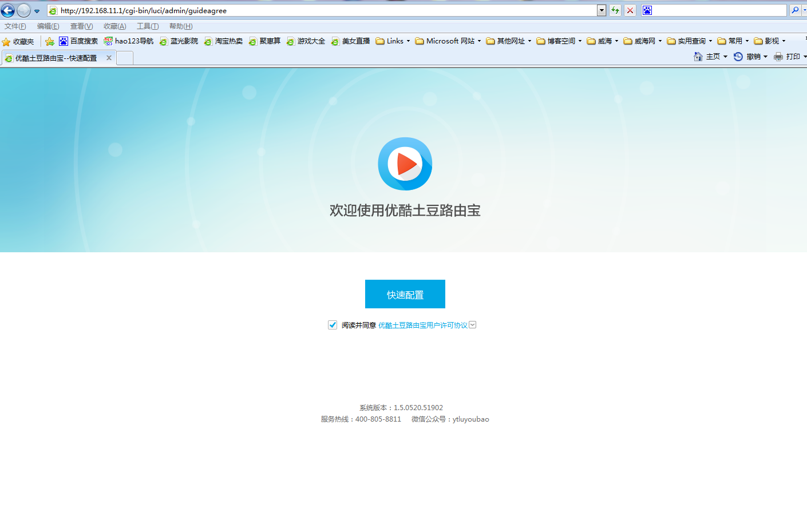Click the 系统版本:1.5.0520.51902 text
Image resolution: width=807 pixels, height=532 pixels.
tap(401, 408)
